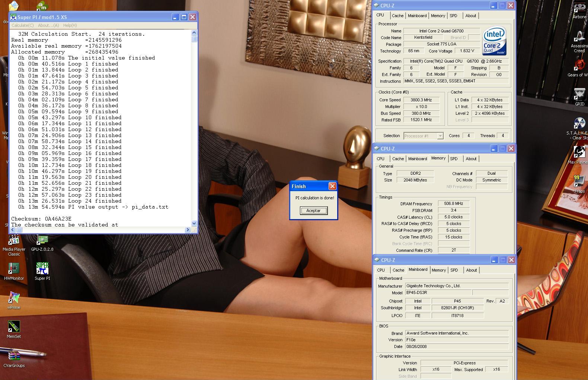
Task: Click CAS# Latency value 5.0 clocks
Action: tap(454, 217)
